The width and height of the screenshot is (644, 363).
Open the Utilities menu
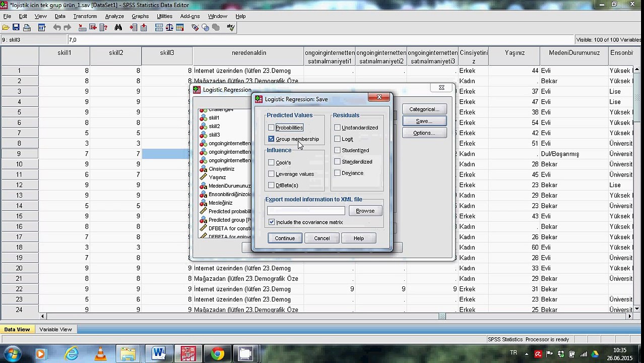click(164, 16)
